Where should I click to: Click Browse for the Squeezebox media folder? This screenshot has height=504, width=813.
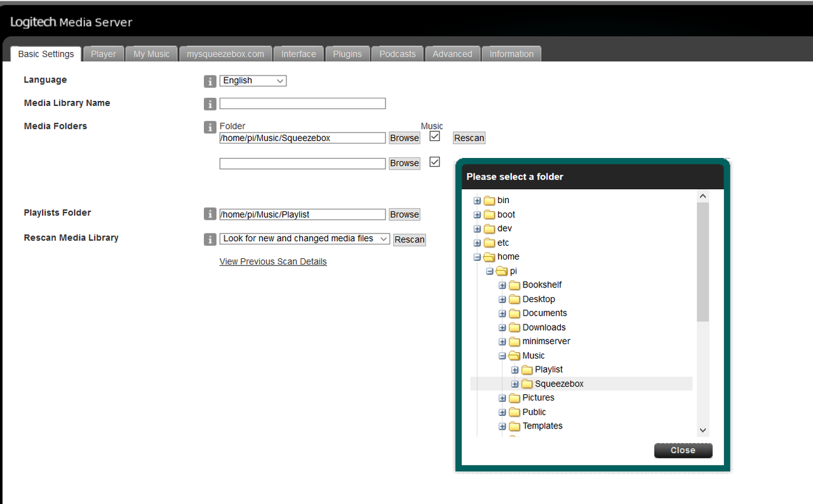click(x=405, y=138)
